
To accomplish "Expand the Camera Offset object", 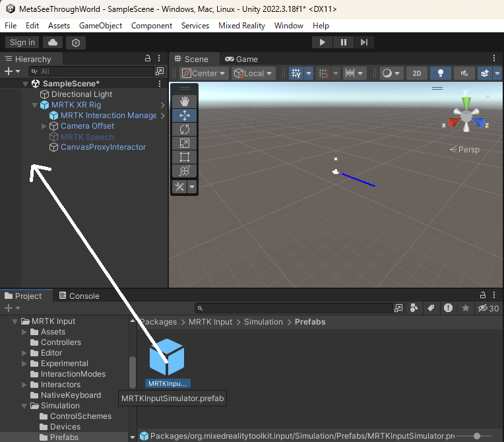I will point(44,126).
